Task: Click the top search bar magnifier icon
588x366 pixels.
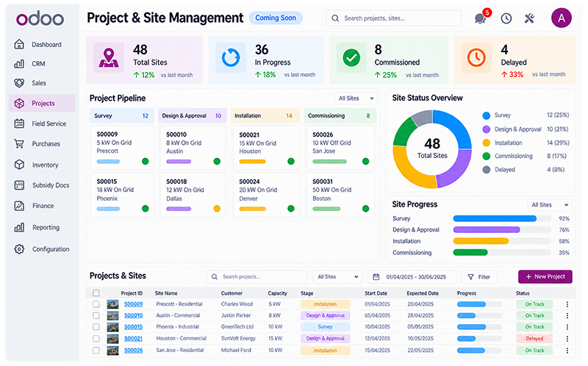Action: pos(335,18)
